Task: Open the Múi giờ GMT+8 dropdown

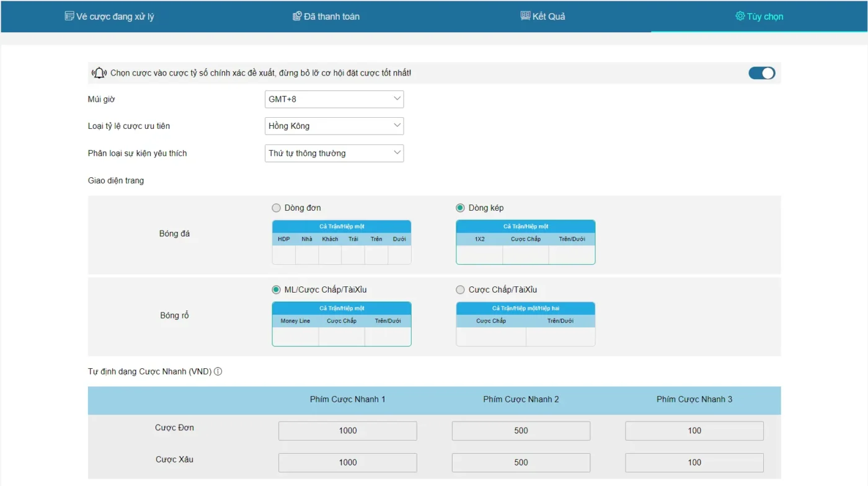Action: 334,99
